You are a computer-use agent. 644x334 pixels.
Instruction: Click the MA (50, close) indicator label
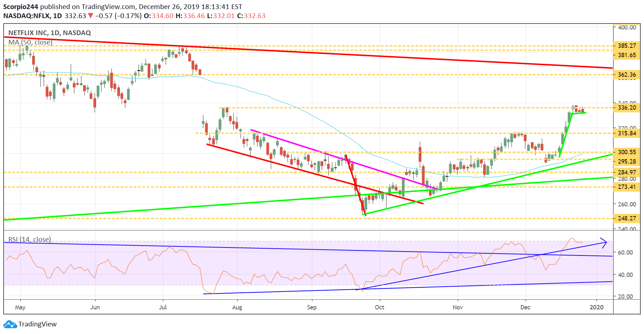click(x=30, y=42)
